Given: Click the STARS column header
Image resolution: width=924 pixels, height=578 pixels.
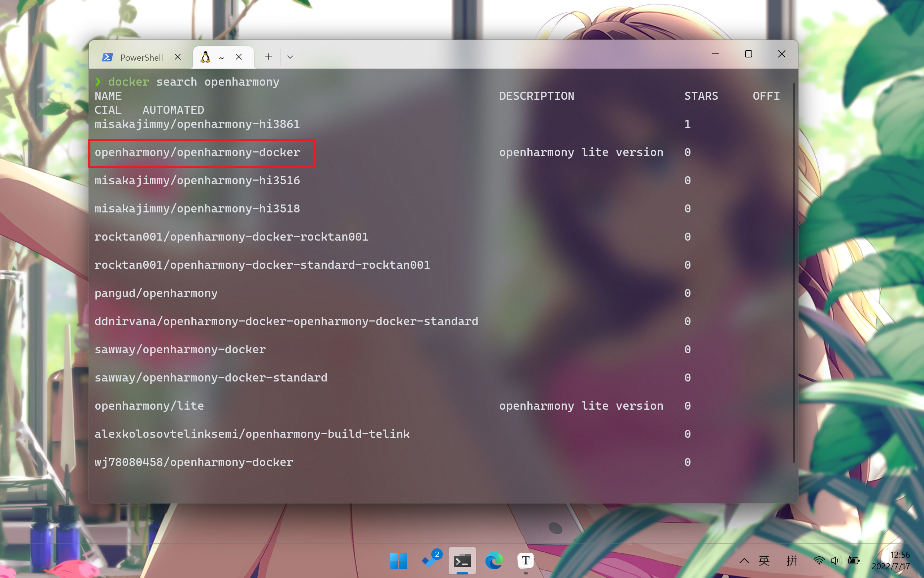Looking at the screenshot, I should click(x=701, y=96).
